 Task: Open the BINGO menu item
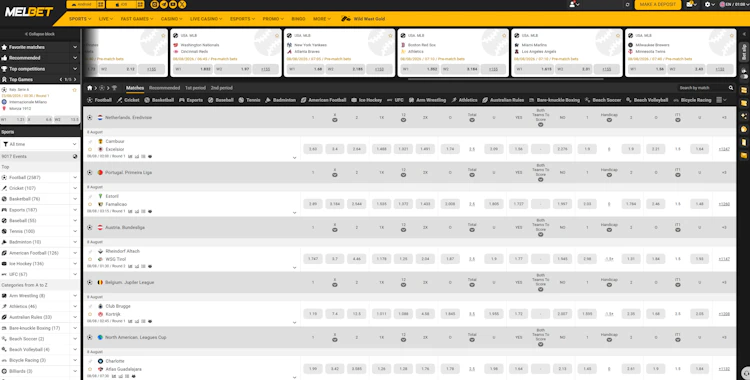(x=298, y=19)
